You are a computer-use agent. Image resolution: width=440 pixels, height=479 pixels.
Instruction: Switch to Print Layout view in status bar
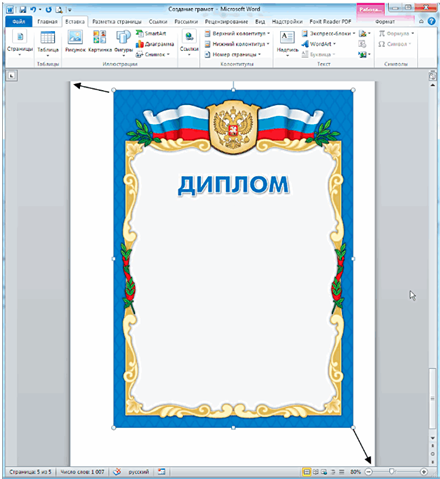[306, 472]
